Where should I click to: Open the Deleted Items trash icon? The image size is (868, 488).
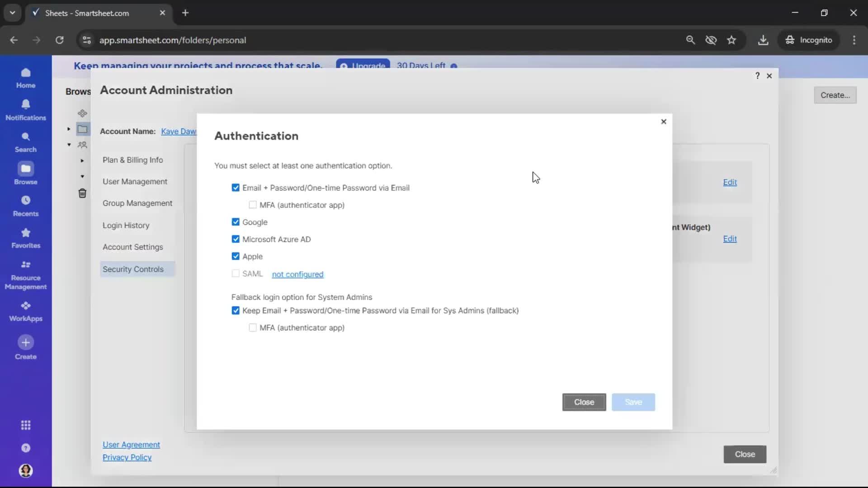click(x=82, y=193)
